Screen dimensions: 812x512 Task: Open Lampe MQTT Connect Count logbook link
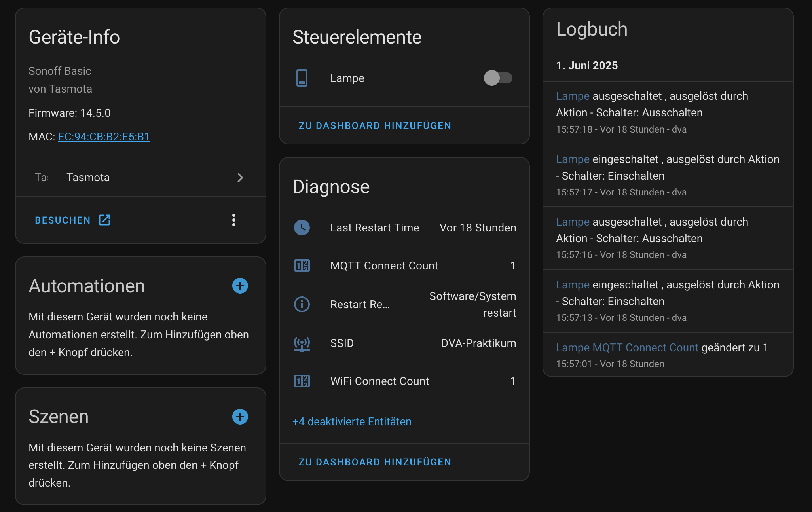tap(627, 347)
